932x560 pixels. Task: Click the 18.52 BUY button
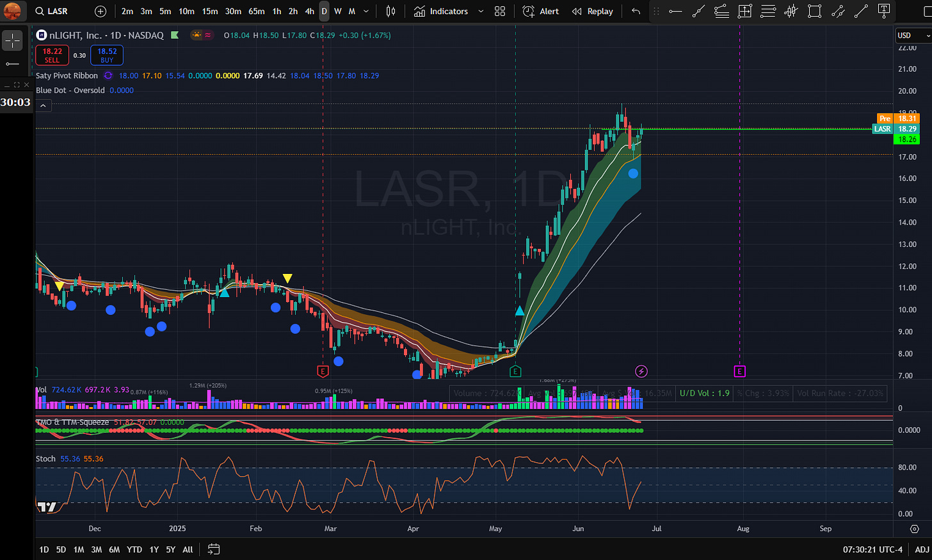pyautogui.click(x=107, y=55)
